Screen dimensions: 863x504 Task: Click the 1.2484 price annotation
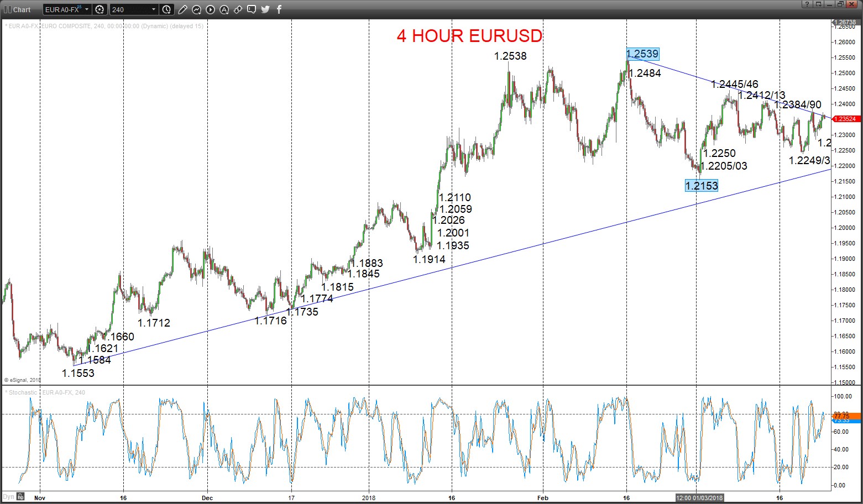[x=645, y=73]
